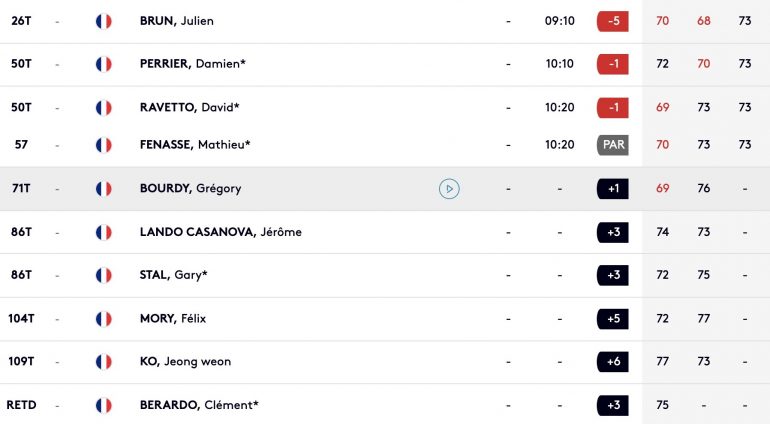Open BERARDO, Clément player page
770x424 pixels.
point(199,405)
